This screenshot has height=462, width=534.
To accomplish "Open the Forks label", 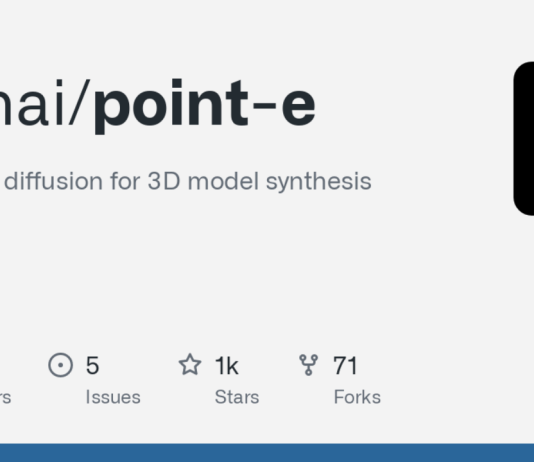I will coord(357,397).
